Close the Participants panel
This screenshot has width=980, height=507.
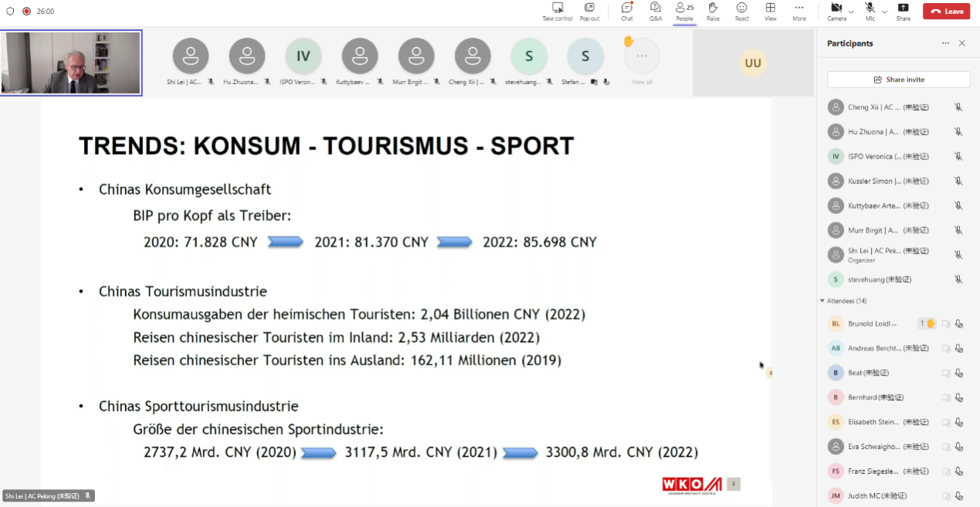pos(961,43)
